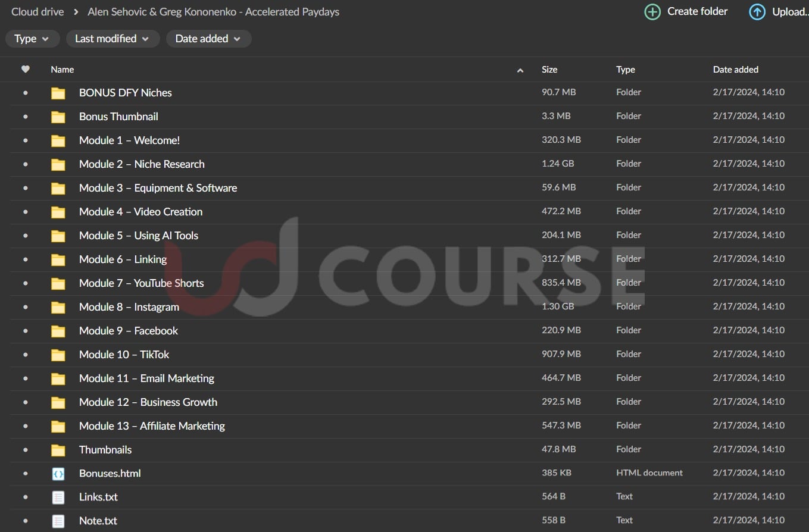
Task: Click the Note.txt text file icon
Action: click(x=58, y=521)
